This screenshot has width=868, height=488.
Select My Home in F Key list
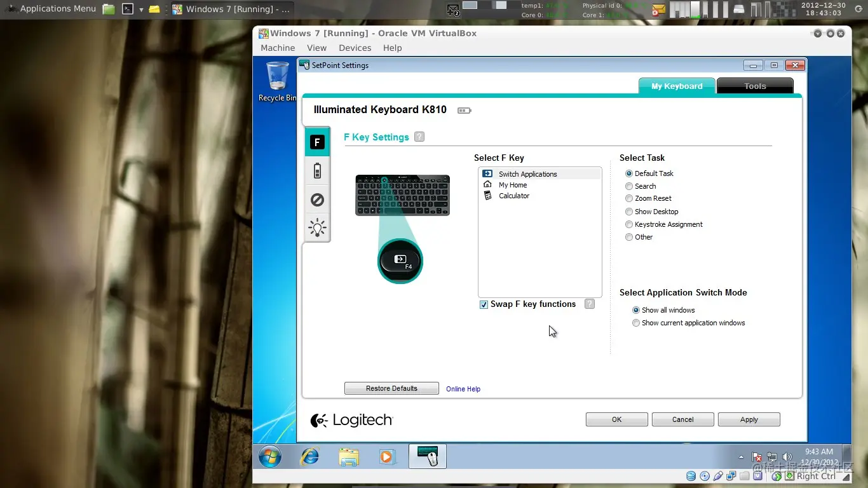tap(539, 185)
